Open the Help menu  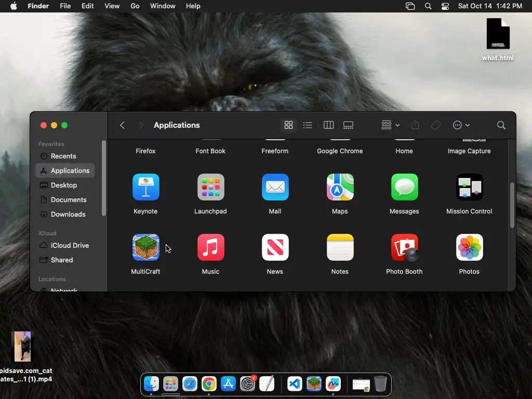click(x=193, y=6)
